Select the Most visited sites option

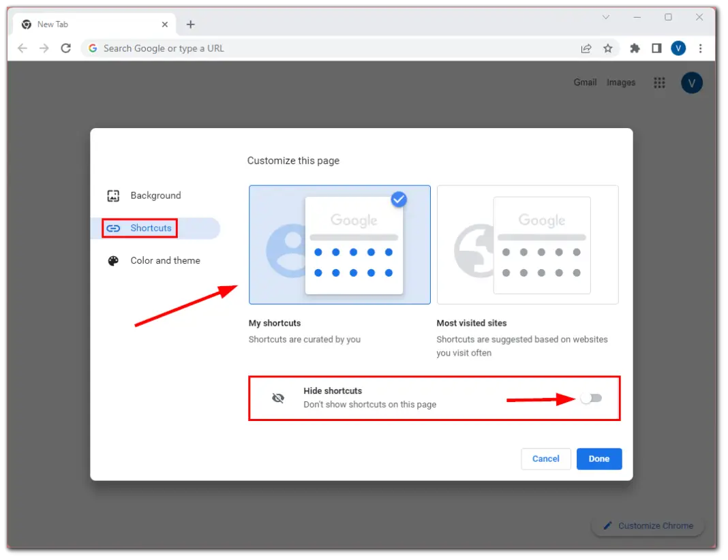[x=527, y=245]
